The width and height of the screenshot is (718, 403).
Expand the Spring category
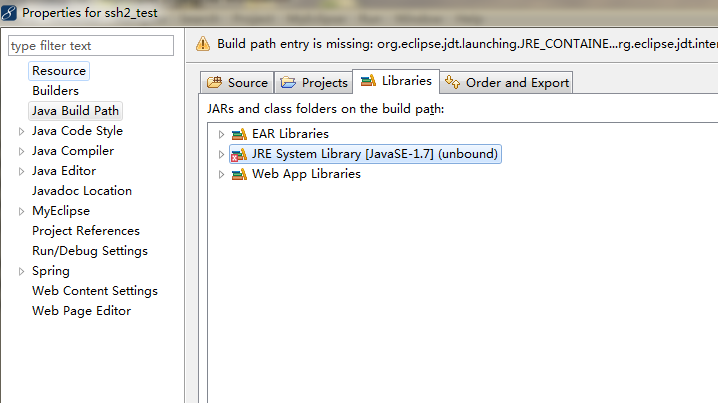[x=21, y=272]
